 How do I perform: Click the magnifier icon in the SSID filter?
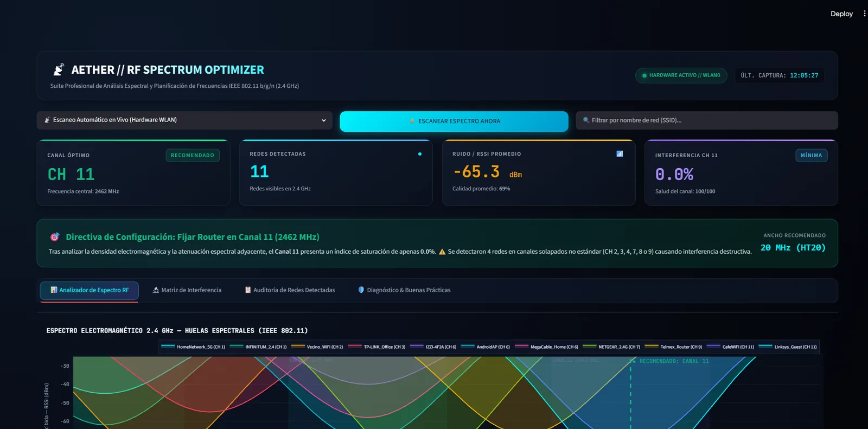click(586, 120)
